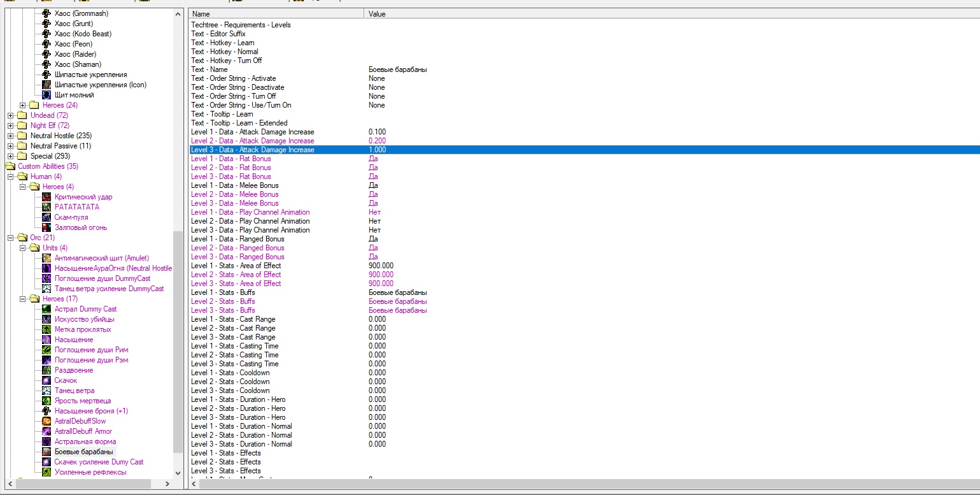Collapse the Heroes (17) folder
Viewport: 980px width, 495px height.
pos(22,299)
